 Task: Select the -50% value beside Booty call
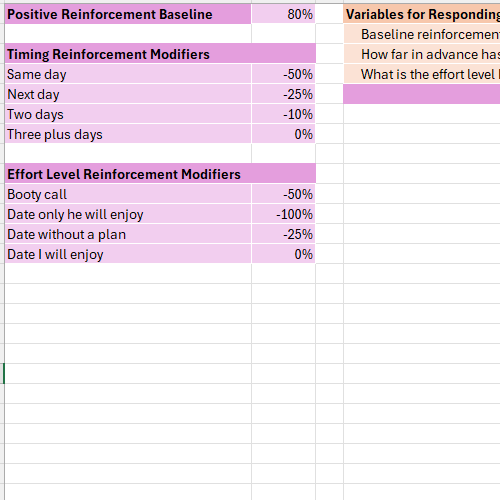(x=283, y=194)
